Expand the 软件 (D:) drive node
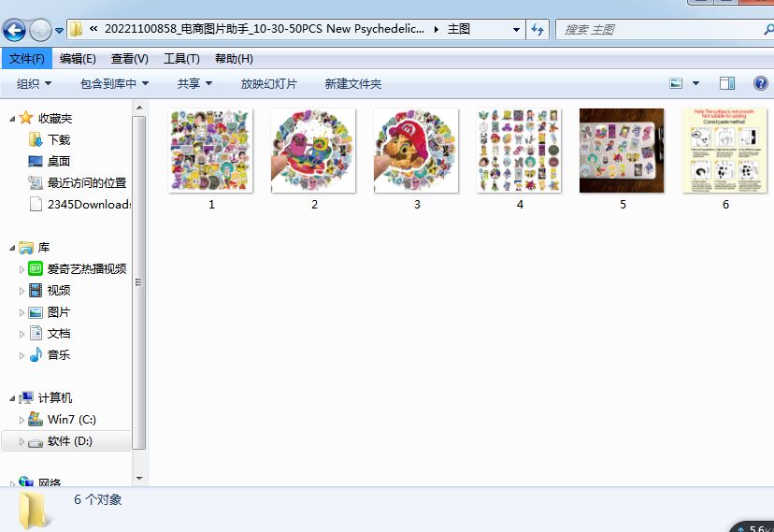The image size is (774, 532). [21, 441]
